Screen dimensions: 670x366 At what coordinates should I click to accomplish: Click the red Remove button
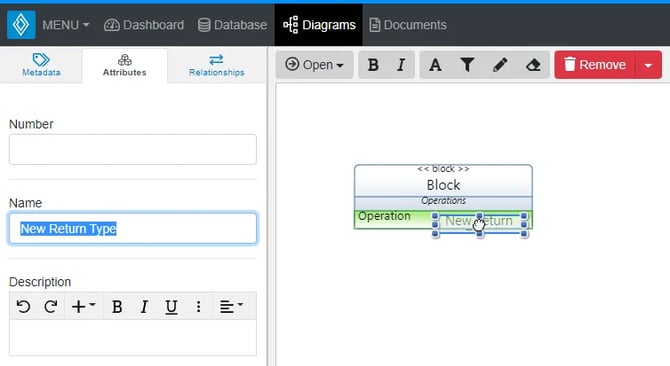(x=595, y=65)
